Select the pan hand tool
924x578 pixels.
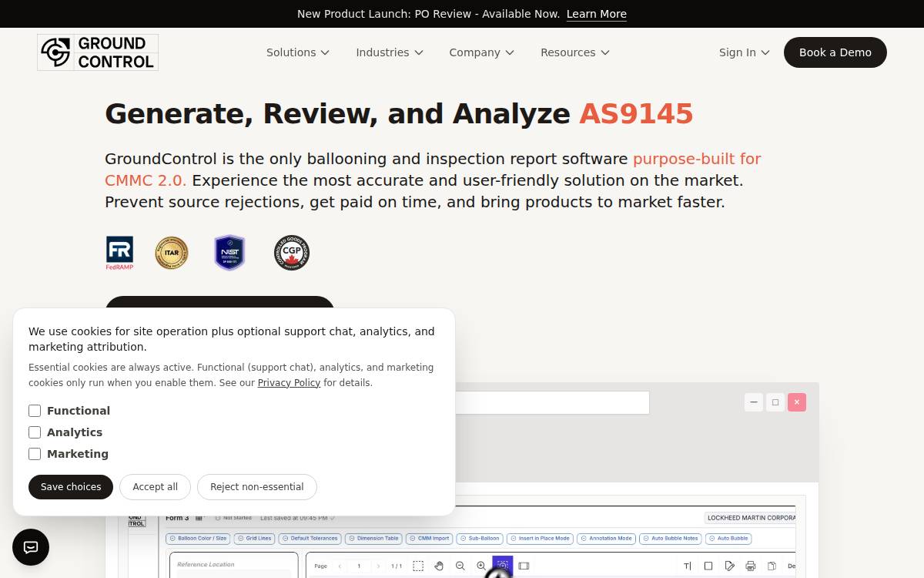click(439, 566)
